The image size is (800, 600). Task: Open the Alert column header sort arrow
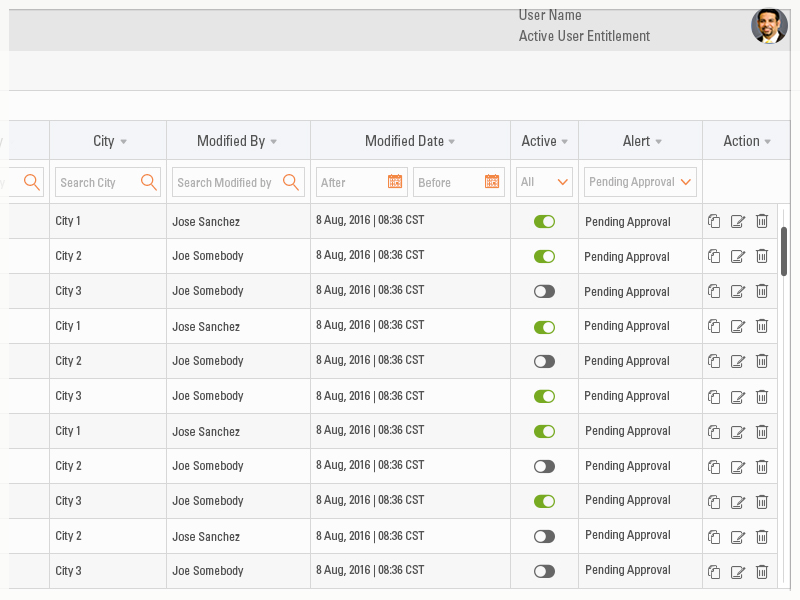[x=658, y=142]
